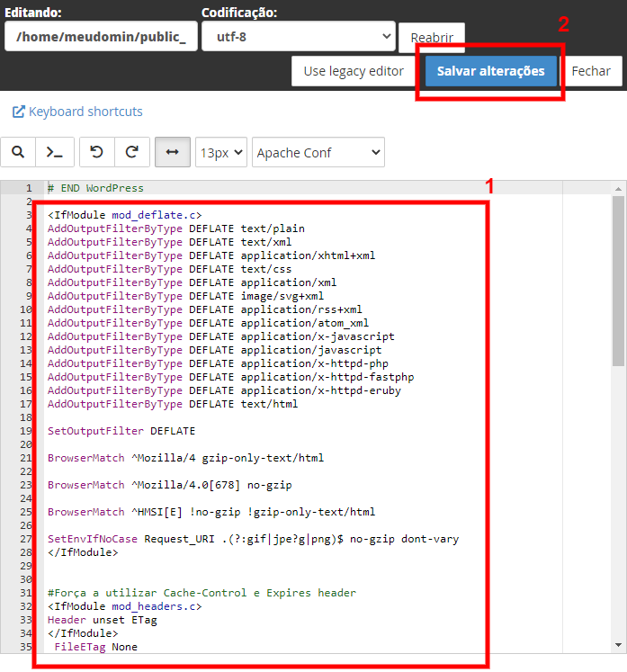The image size is (627, 672).
Task: Click the '</IfModule>' on line 34
Action: tap(83, 633)
